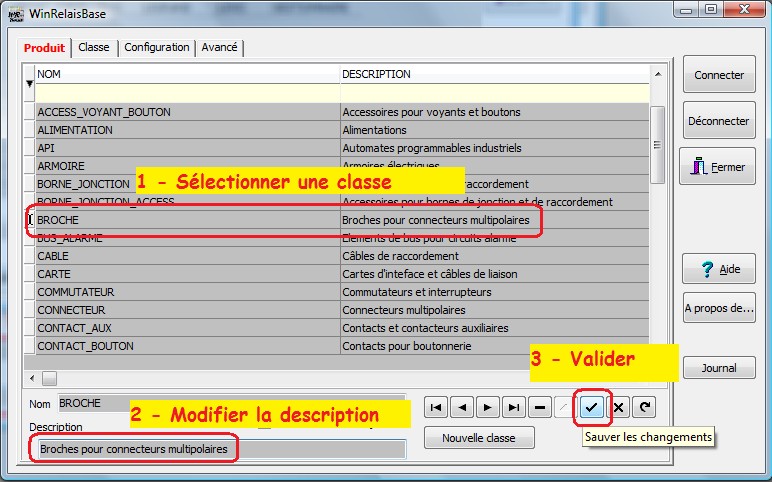This screenshot has width=772, height=482.
Task: Click the horizontal scrollbar thumb under the table
Action: pos(49,377)
